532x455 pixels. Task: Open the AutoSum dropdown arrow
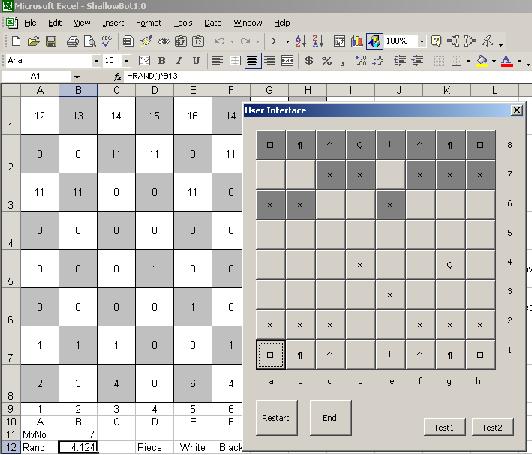coord(288,42)
